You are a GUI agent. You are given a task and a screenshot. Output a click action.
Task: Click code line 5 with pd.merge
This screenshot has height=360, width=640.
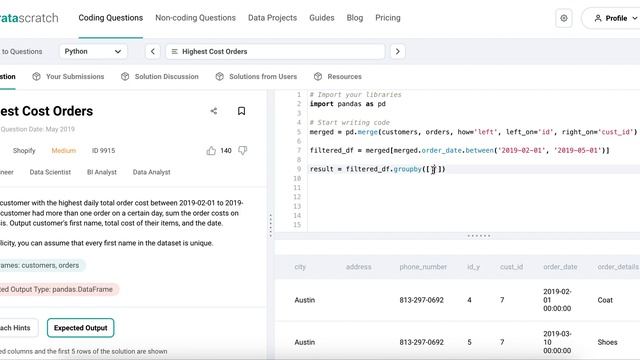click(x=473, y=132)
